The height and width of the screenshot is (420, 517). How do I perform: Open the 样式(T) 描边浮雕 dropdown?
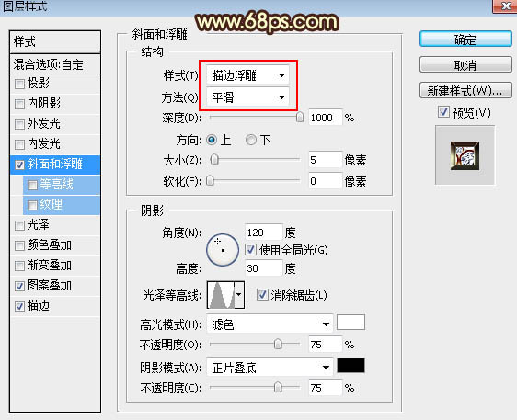[247, 75]
